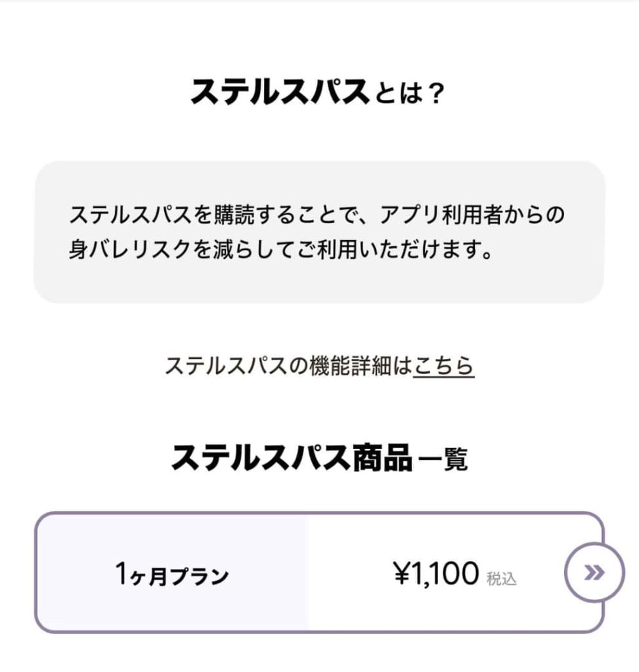Screen dimensions: 639x672
Task: Click the line ending アプリ利用者からの
Action: [x=317, y=215]
